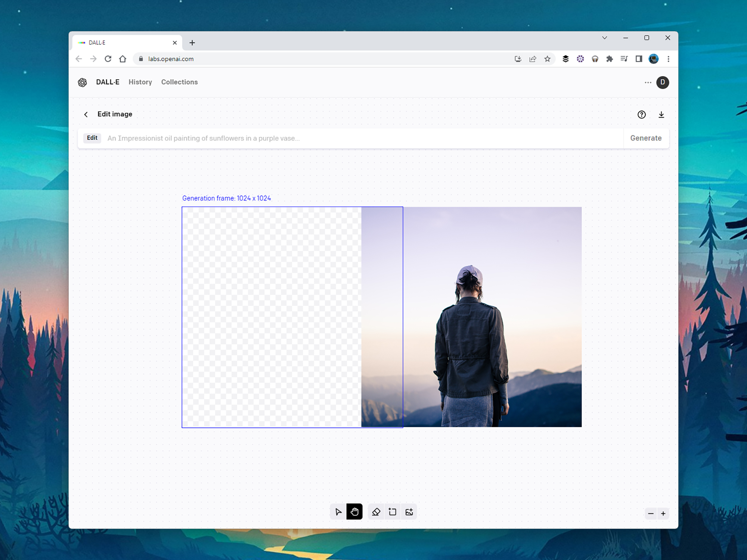Download the edited image
This screenshot has height=560, width=747.
tap(661, 115)
